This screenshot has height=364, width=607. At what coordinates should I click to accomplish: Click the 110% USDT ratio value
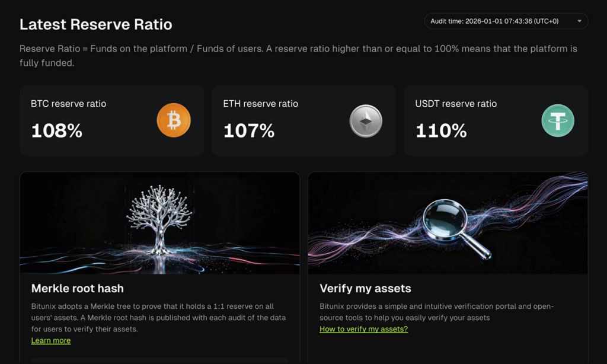pos(441,130)
